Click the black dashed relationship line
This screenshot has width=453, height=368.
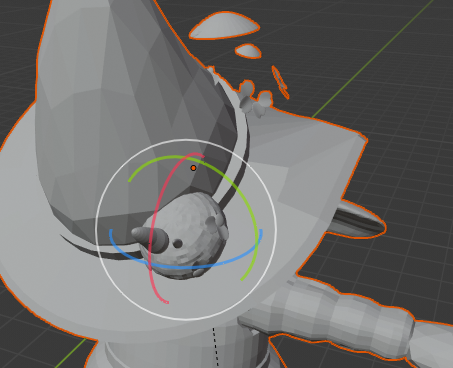(x=216, y=347)
